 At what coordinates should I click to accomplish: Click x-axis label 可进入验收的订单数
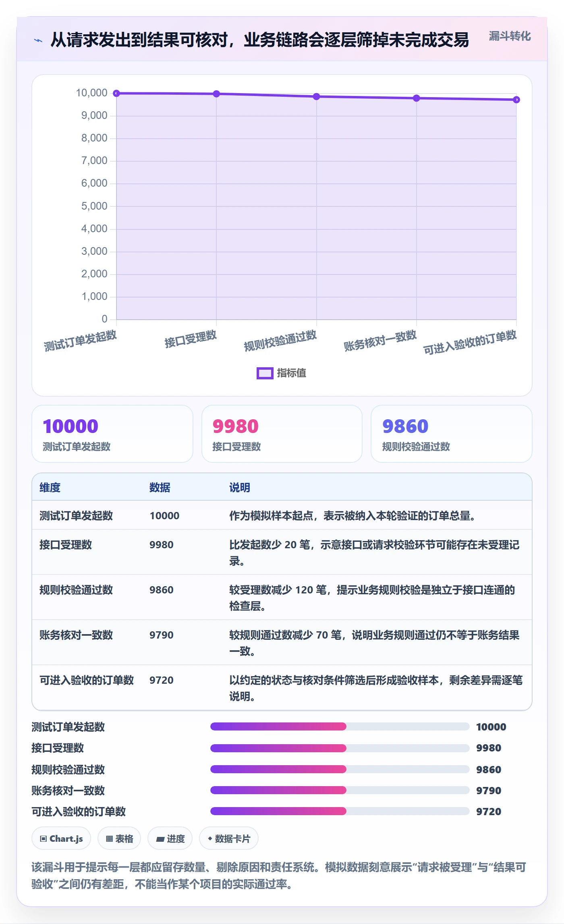470,342
